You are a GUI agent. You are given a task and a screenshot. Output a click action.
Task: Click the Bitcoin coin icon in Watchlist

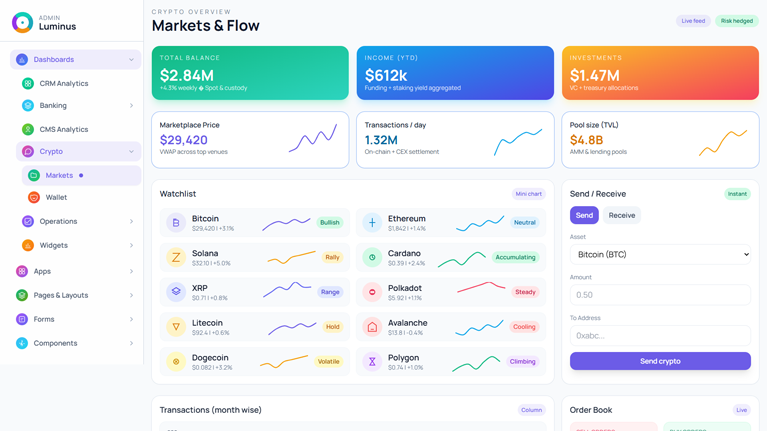click(176, 223)
